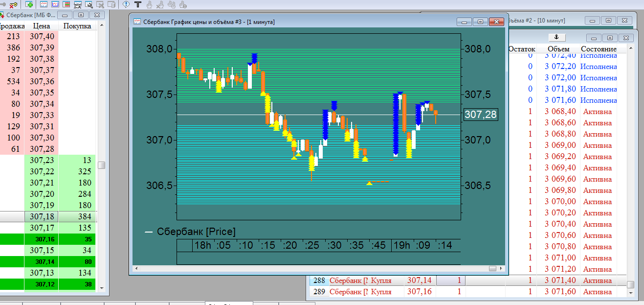
Task: Click the 3 071,60 Активна volume in row 289
Action: pos(558,292)
